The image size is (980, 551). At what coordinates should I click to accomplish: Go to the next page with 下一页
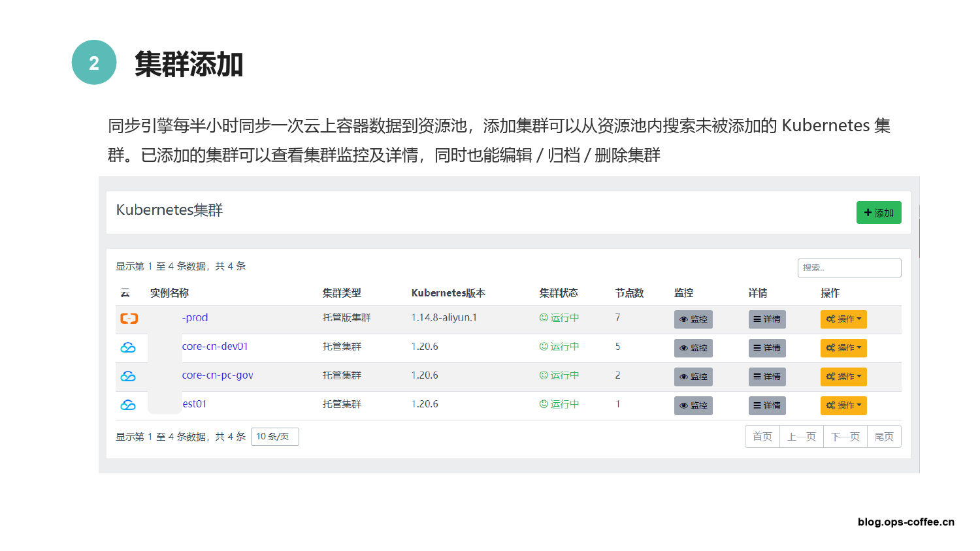[845, 437]
